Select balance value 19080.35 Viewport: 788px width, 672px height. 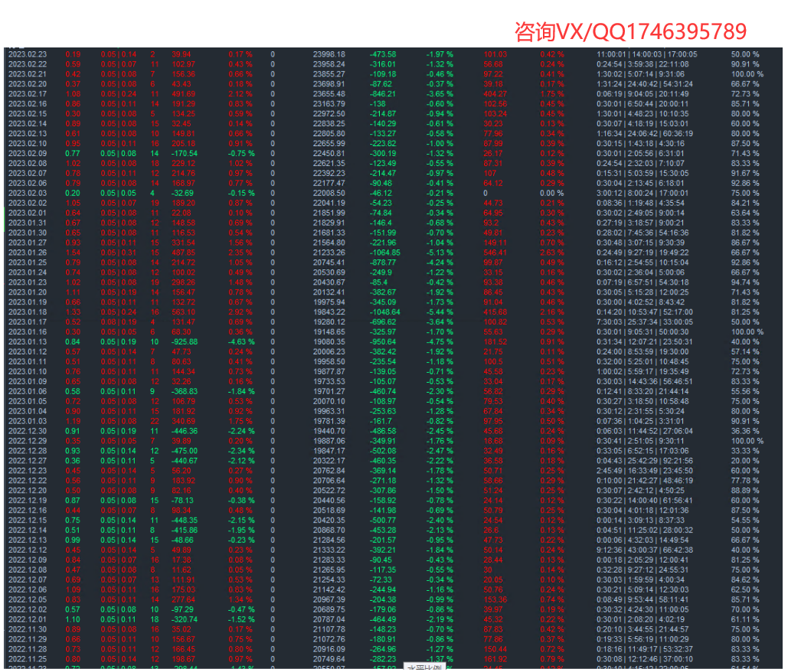pyautogui.click(x=329, y=341)
